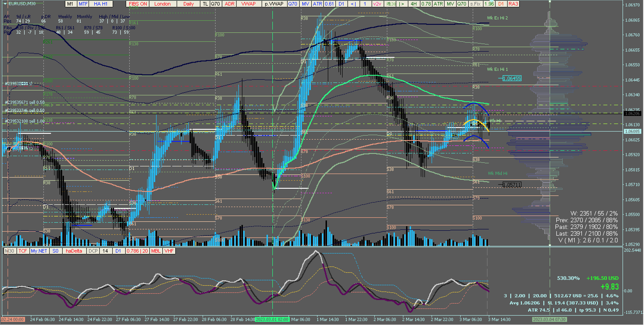Click the p.VWAP toolbar button

[274, 4]
